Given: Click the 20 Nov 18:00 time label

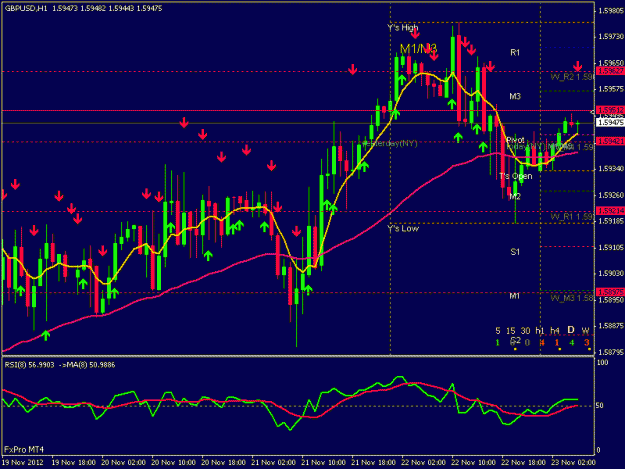Looking at the screenshot, I should pos(223,463).
